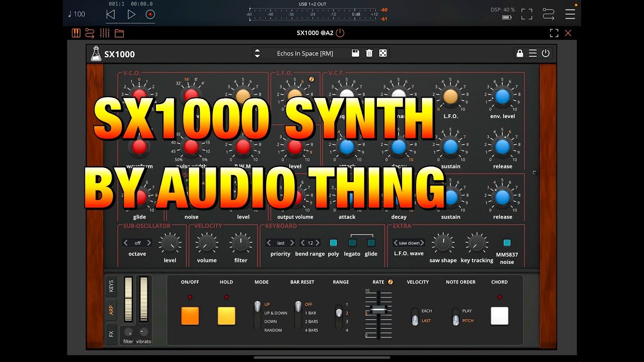Click the small vibrato knob
The width and height of the screenshot is (644, 362).
pyautogui.click(x=143, y=332)
